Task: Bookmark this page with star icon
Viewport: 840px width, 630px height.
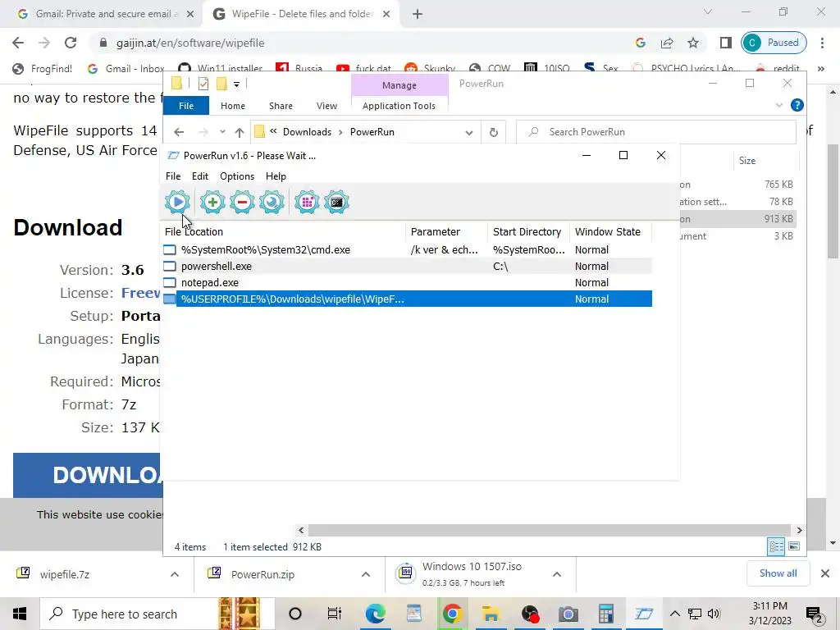Action: point(693,43)
